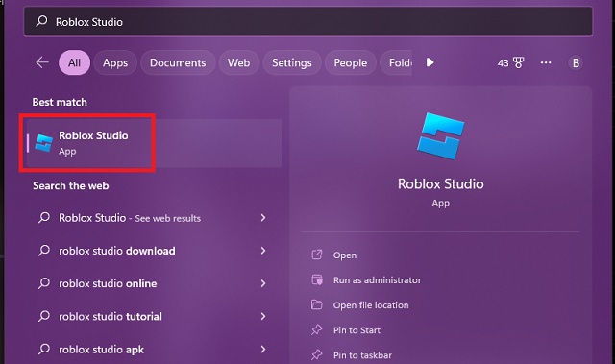Open Roblox Studio app from Best match
This screenshot has width=615, height=364.
click(154, 143)
